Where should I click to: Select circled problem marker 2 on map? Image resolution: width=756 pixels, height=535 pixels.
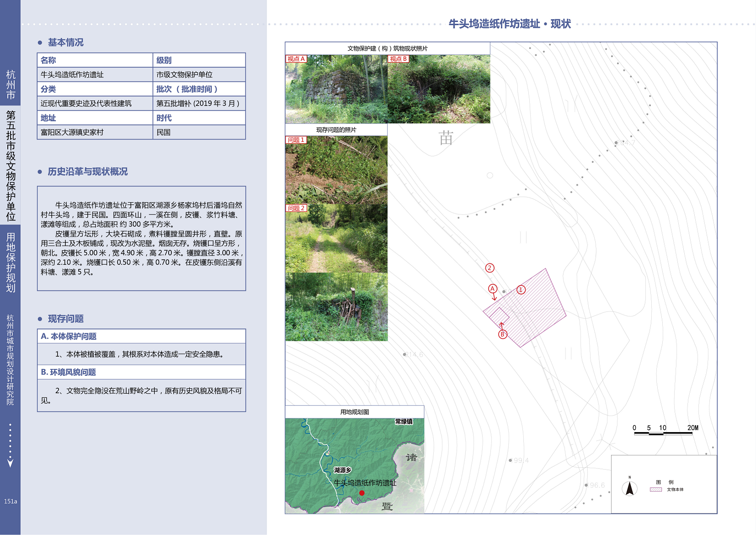point(490,268)
